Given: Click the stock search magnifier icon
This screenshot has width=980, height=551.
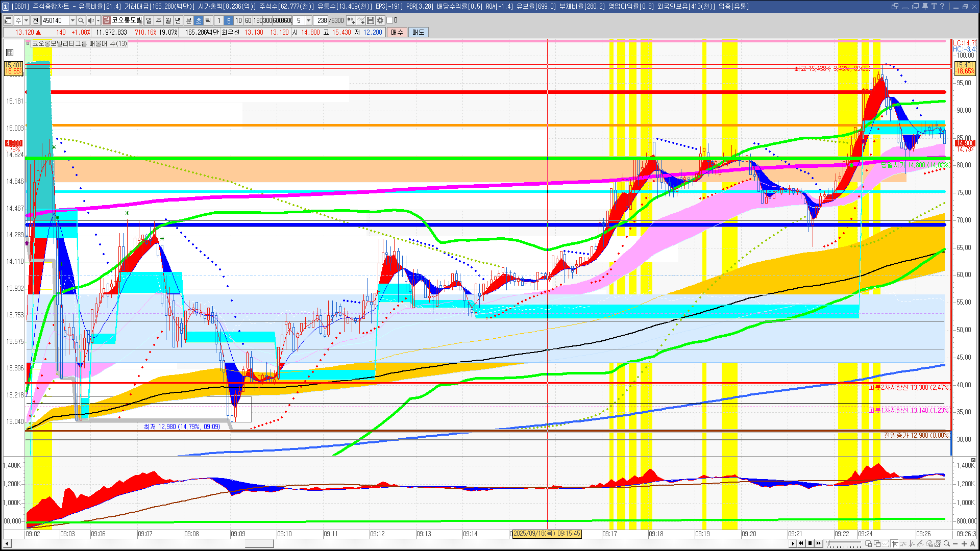Looking at the screenshot, I should pos(81,20).
